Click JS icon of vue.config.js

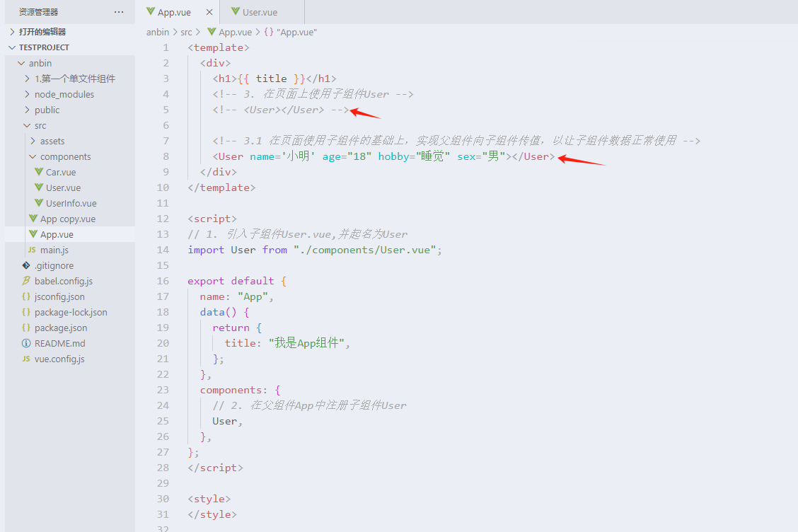click(x=26, y=359)
